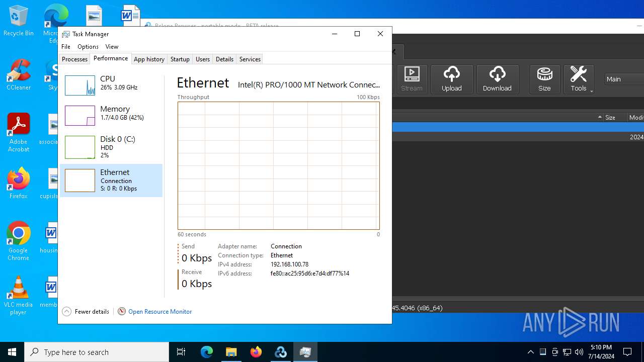Select the Memory performance item
644x362 pixels.
pyautogui.click(x=111, y=115)
